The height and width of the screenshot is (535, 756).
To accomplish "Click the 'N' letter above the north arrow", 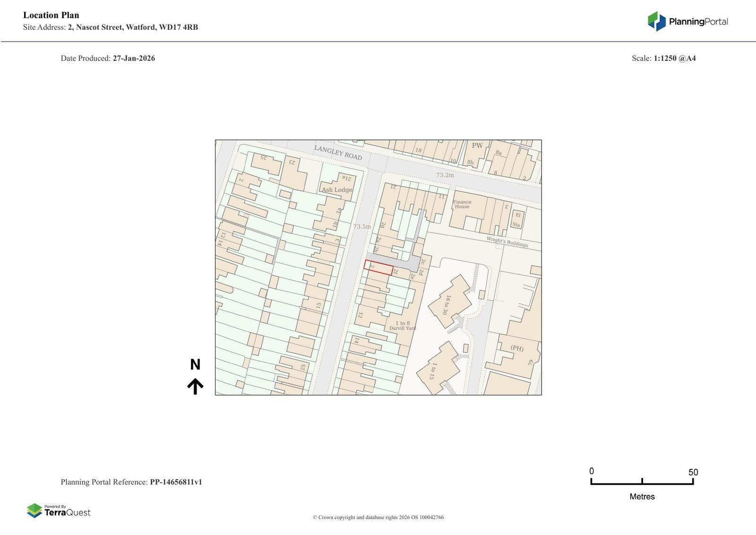I will (195, 364).
